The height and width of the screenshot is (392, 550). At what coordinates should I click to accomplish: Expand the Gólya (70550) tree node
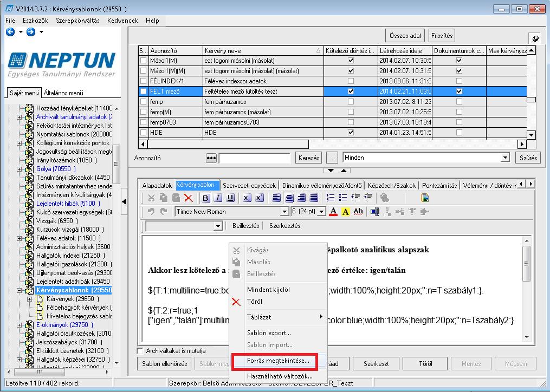tap(20, 169)
